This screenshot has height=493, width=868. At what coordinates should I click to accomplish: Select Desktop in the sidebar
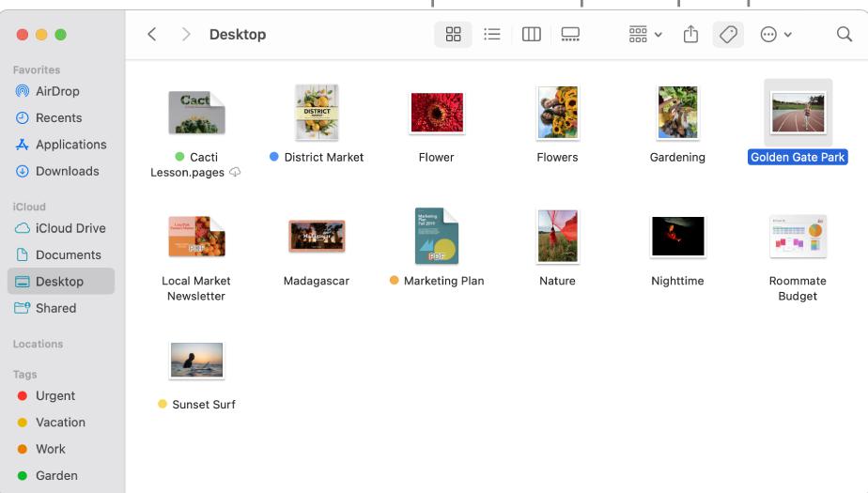tap(61, 281)
